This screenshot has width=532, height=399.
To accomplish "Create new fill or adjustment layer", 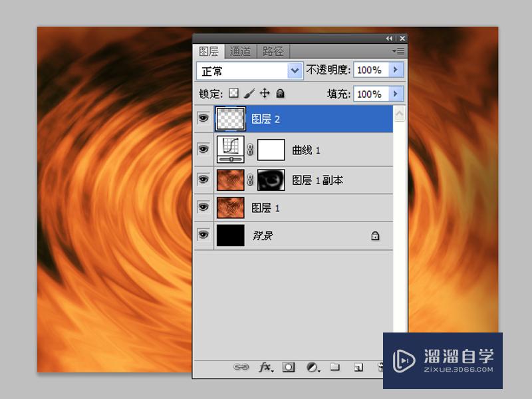I will (313, 367).
